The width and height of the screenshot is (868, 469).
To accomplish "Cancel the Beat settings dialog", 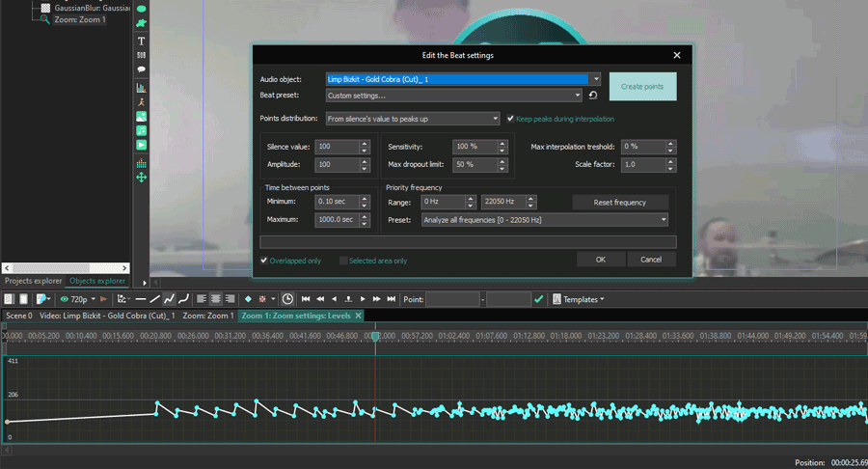I will click(651, 260).
